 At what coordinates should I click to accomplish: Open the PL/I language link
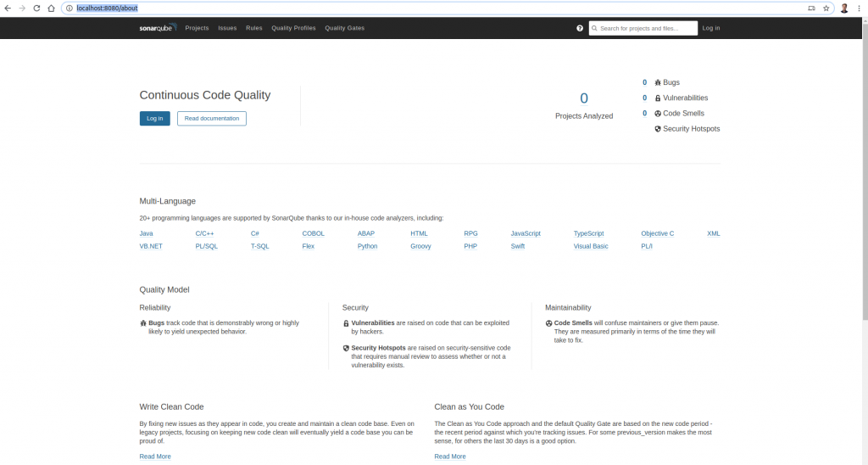tap(647, 247)
